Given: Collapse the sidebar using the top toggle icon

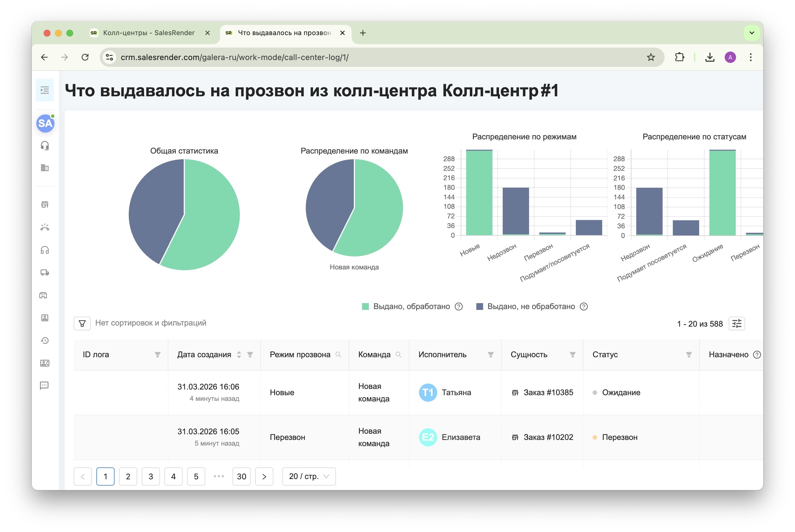Looking at the screenshot, I should 45,90.
